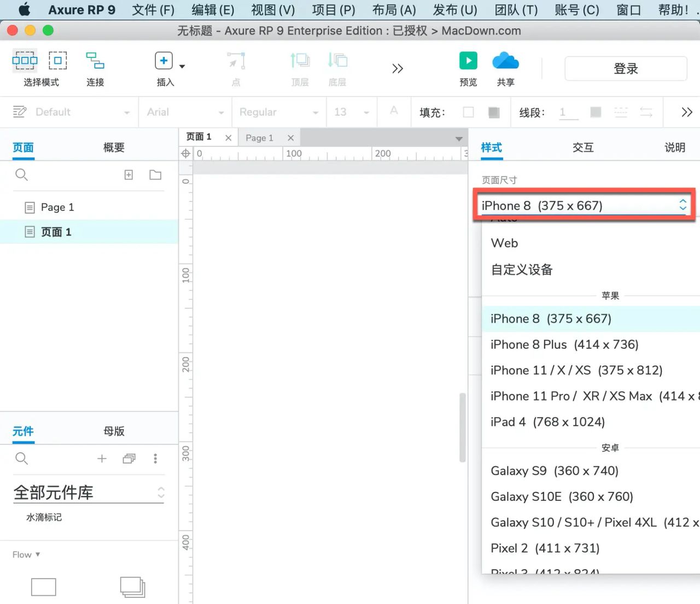Click the text color A icon

(394, 110)
